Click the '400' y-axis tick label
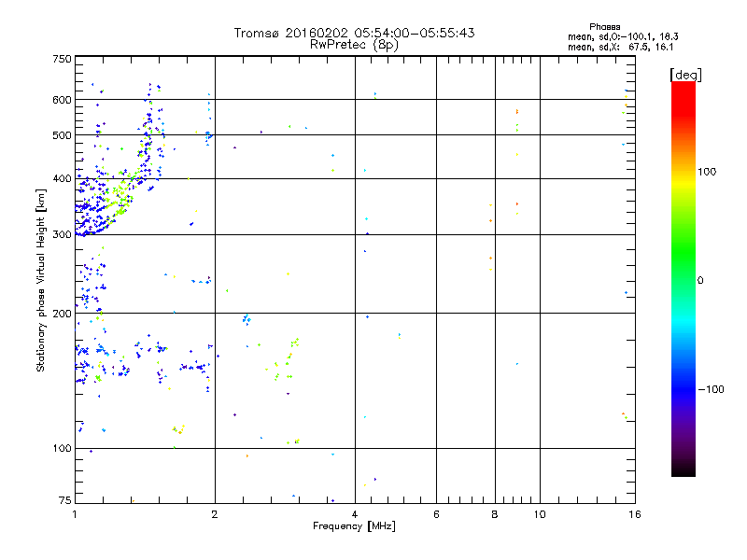Image resolution: width=747 pixels, height=560 pixels. click(x=62, y=179)
